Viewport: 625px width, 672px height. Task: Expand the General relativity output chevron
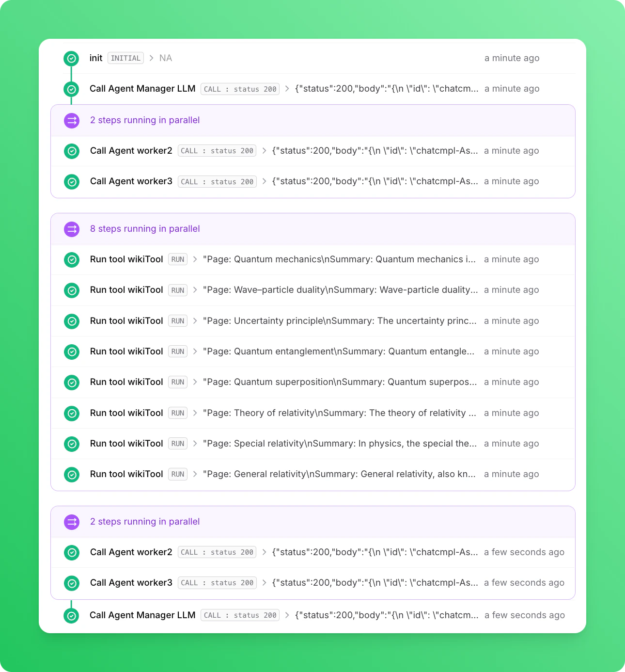(195, 474)
